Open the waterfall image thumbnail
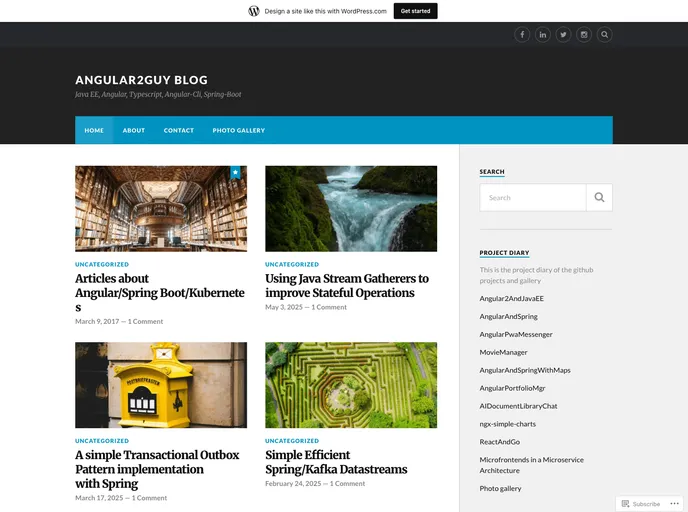The image size is (688, 512). [351, 209]
